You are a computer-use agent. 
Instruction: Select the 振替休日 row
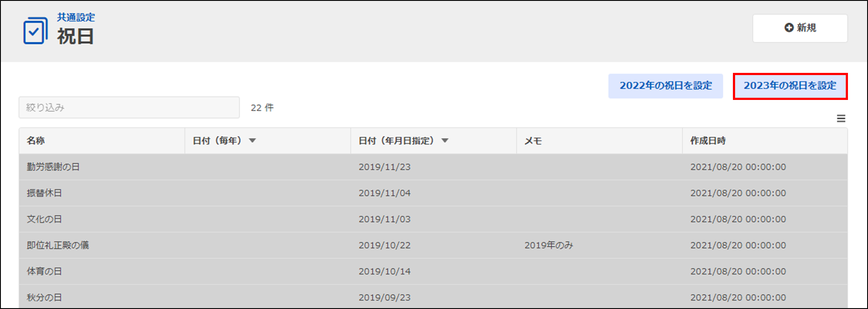tap(44, 193)
